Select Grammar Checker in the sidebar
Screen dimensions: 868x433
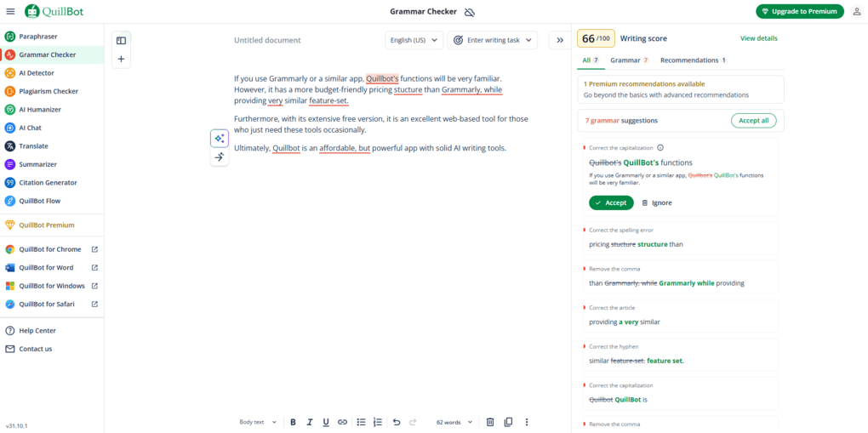pyautogui.click(x=52, y=54)
